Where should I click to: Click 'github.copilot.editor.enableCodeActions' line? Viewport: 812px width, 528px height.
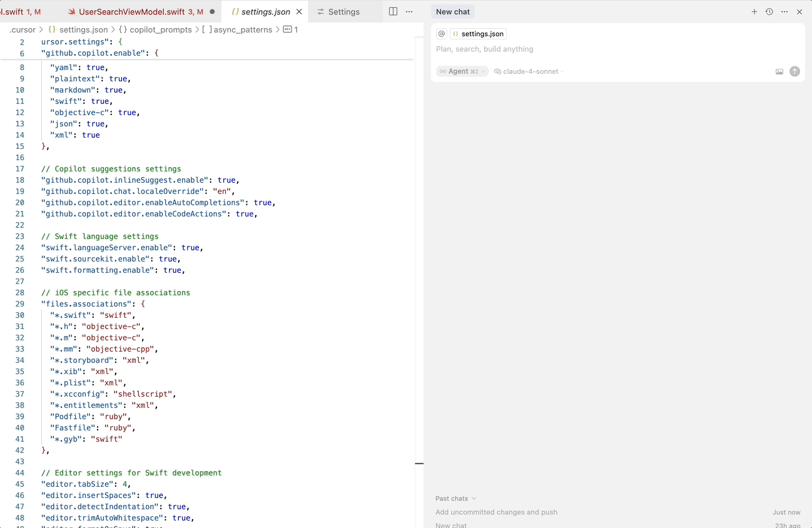tap(150, 214)
